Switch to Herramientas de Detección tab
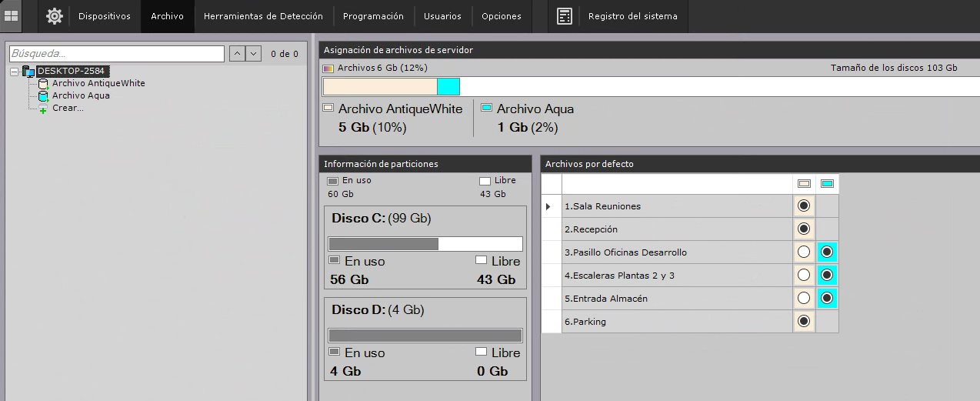This screenshot has width=980, height=401. pos(264,16)
